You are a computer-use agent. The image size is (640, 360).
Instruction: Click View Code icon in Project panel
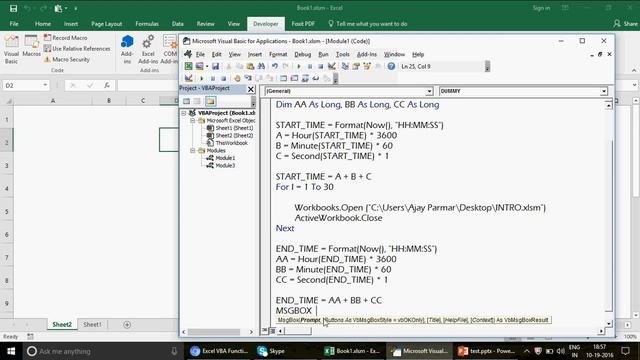(187, 101)
